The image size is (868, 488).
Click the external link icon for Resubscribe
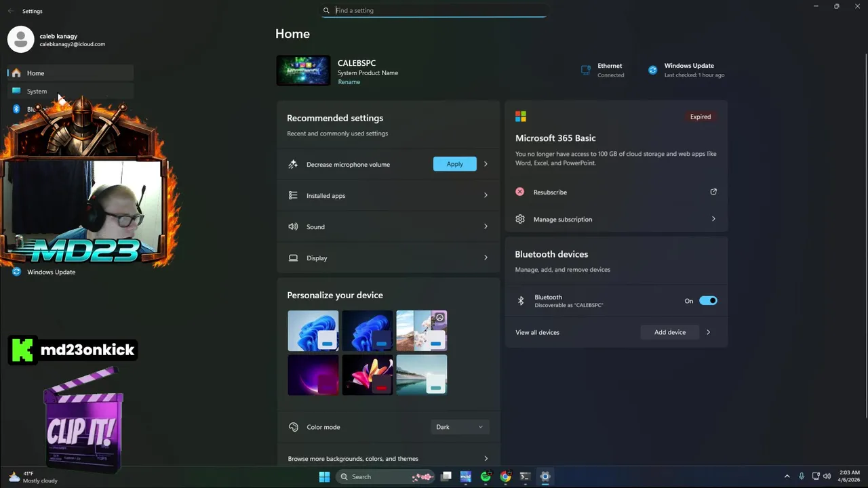pyautogui.click(x=713, y=192)
